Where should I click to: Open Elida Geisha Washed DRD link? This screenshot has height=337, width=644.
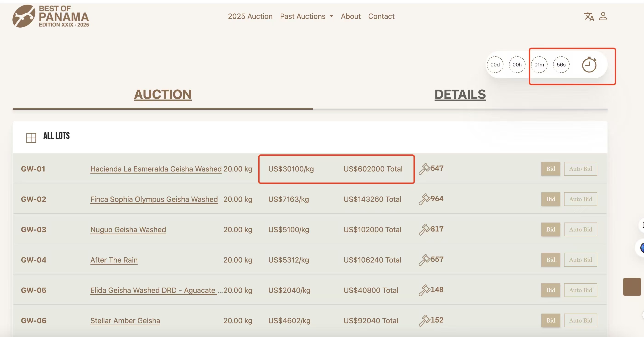coord(156,290)
